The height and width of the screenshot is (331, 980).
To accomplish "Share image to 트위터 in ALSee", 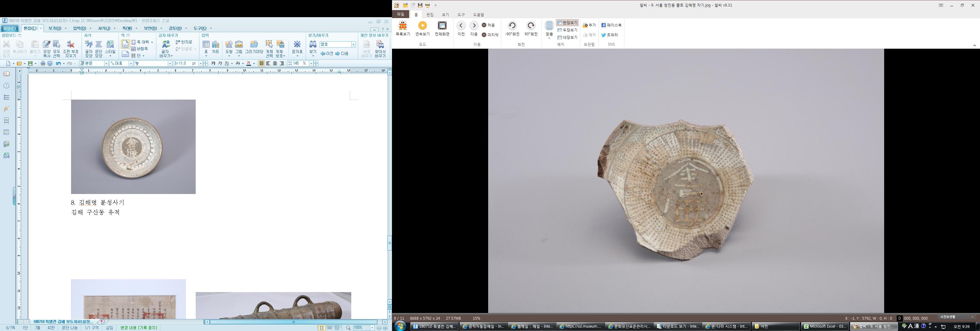I will tap(610, 35).
